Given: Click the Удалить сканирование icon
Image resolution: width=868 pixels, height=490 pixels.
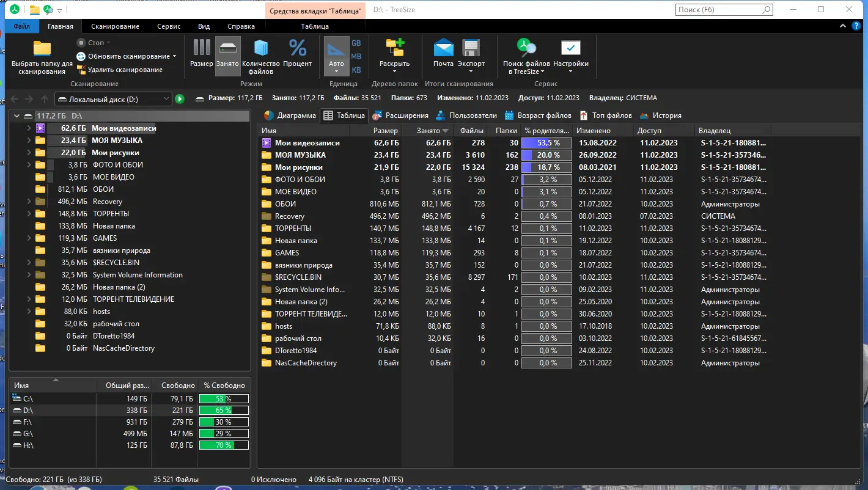Looking at the screenshot, I should [x=81, y=70].
